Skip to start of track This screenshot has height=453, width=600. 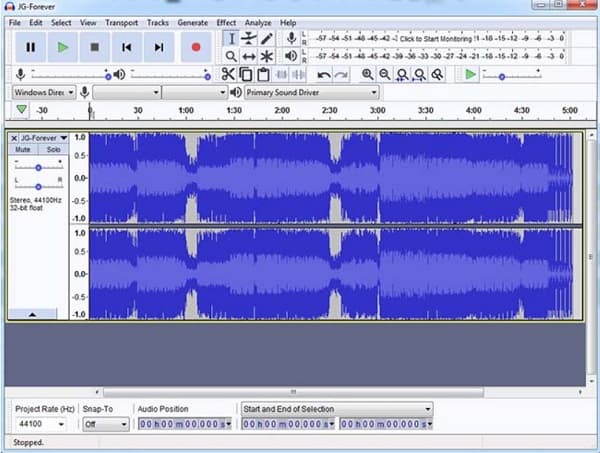coord(126,47)
